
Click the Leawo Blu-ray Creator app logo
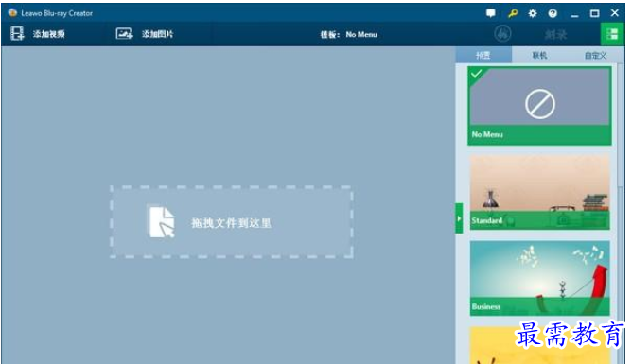point(12,13)
